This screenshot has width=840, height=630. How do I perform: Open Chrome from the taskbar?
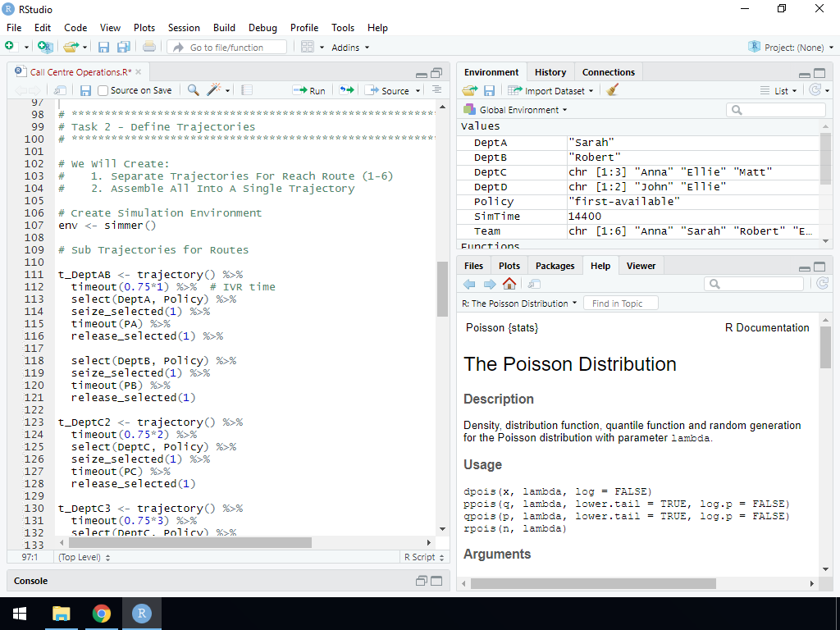pos(102,614)
